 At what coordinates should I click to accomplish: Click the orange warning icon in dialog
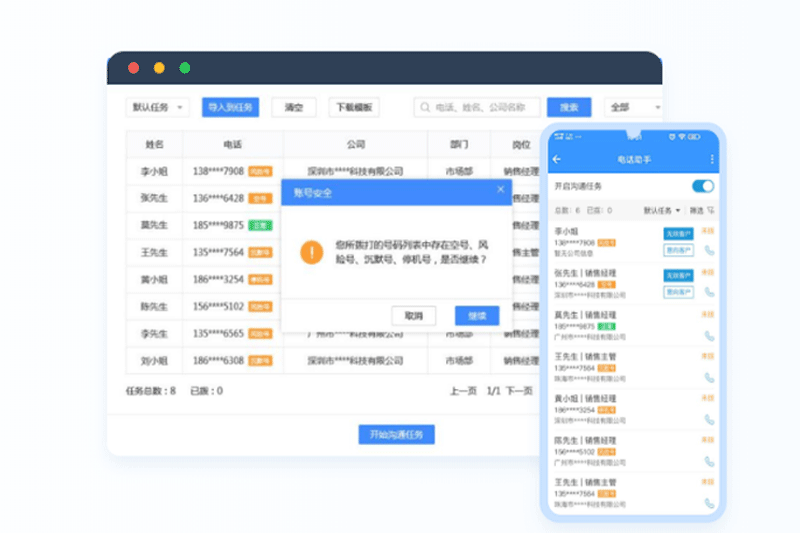pyautogui.click(x=312, y=251)
